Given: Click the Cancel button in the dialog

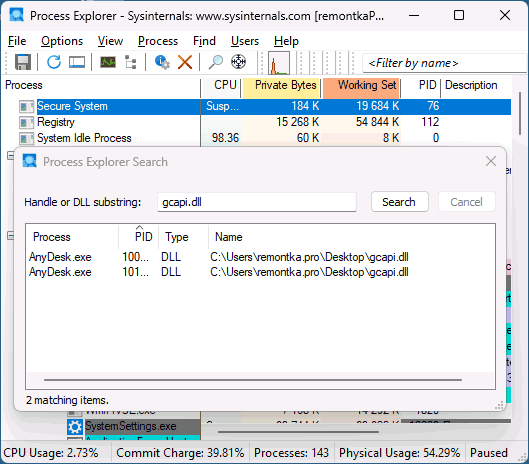Looking at the screenshot, I should point(467,202).
